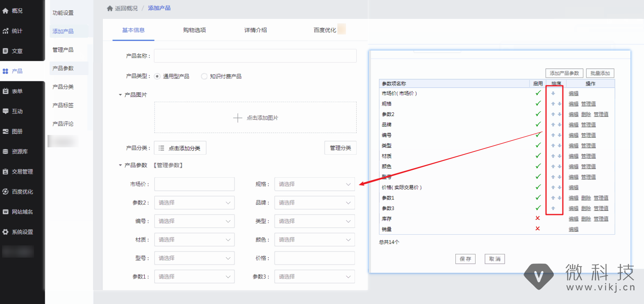Viewport: 644px width, 304px height.
Task: Open 互动 chat icon in sidebar
Action: (x=5, y=111)
